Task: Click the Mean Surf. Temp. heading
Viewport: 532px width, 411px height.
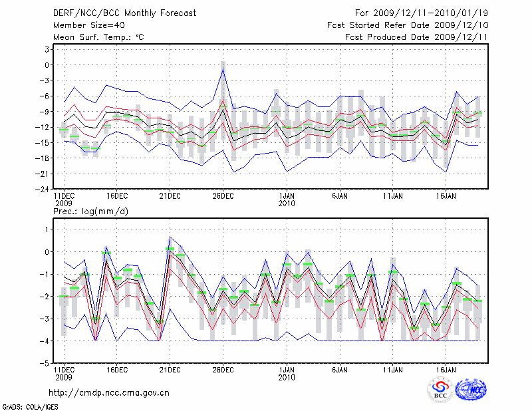Action: (x=98, y=37)
